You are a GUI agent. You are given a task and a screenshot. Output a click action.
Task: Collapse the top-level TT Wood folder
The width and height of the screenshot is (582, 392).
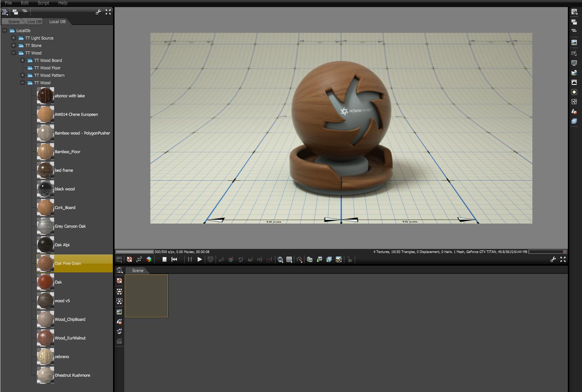tap(13, 53)
